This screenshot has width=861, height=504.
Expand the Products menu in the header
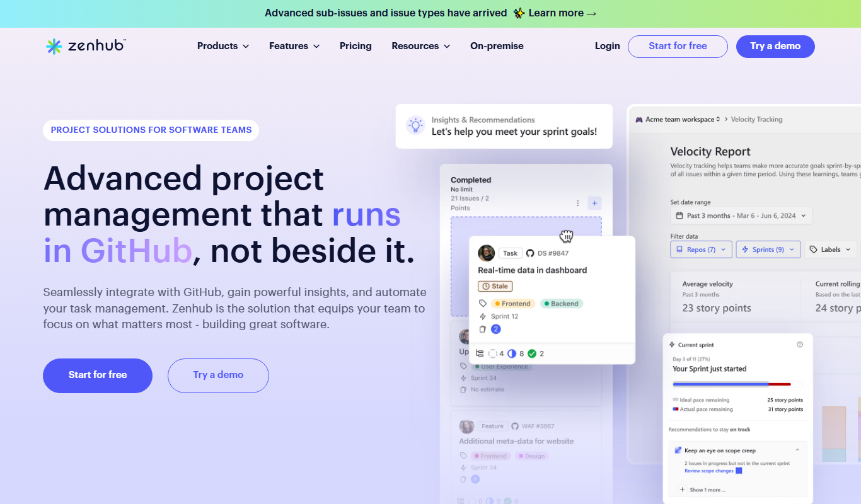tap(223, 46)
